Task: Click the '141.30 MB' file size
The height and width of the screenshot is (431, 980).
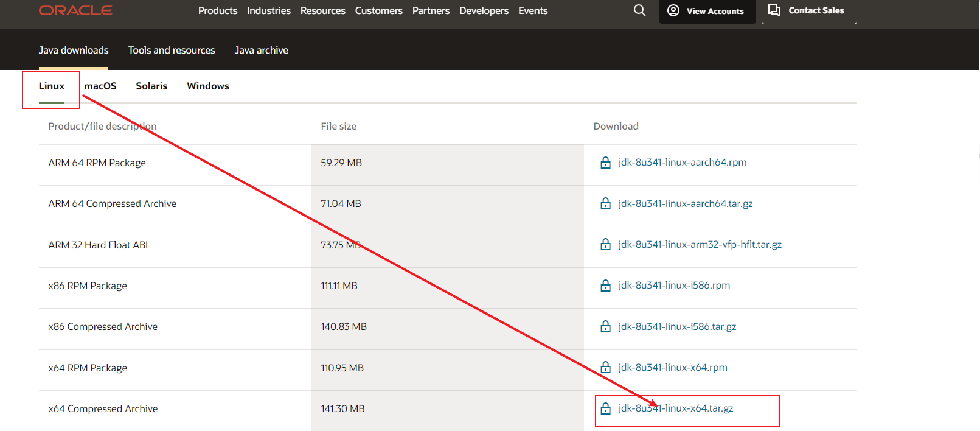Action: click(343, 408)
